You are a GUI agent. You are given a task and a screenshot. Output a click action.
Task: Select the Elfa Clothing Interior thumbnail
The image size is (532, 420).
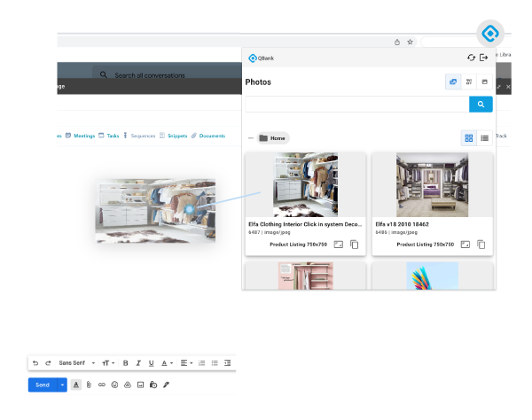305,184
